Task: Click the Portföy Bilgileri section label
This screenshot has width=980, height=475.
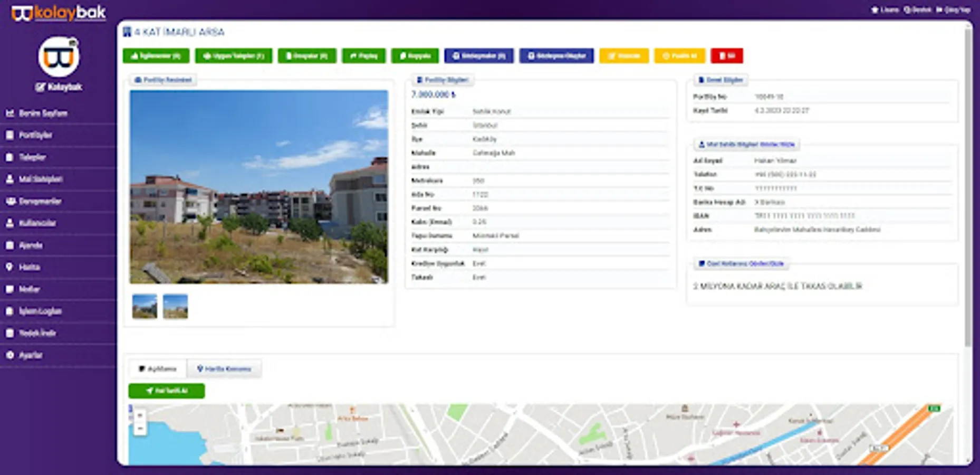Action: coord(442,80)
